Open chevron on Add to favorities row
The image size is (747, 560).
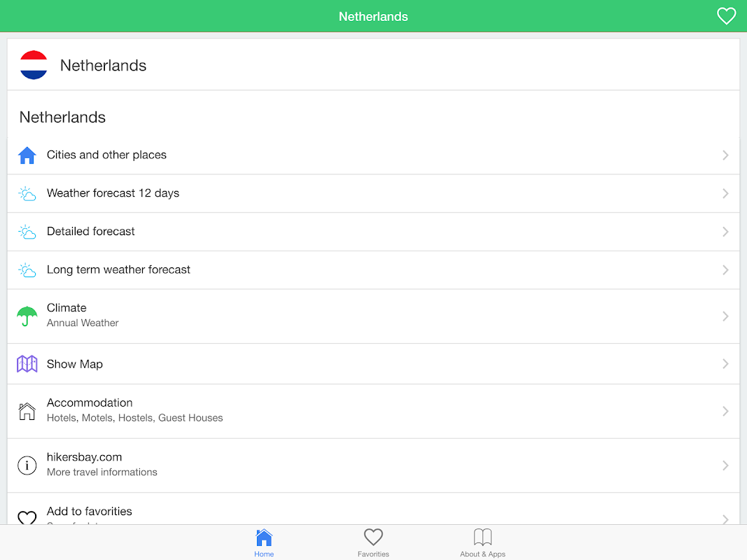[725, 519]
